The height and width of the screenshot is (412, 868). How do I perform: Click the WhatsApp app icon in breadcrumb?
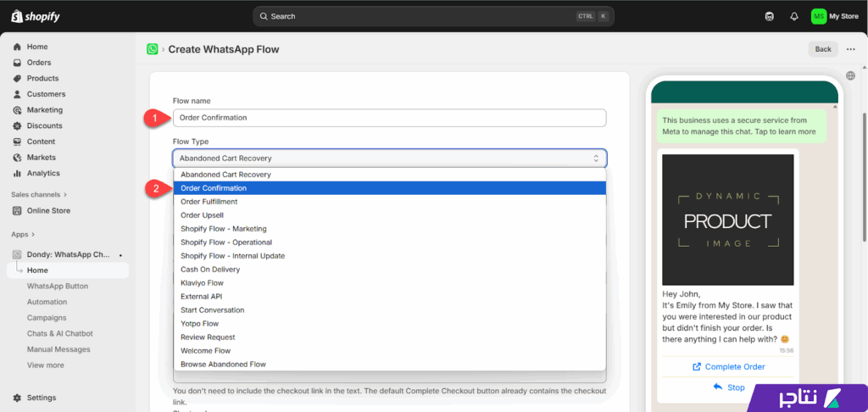[x=153, y=49]
